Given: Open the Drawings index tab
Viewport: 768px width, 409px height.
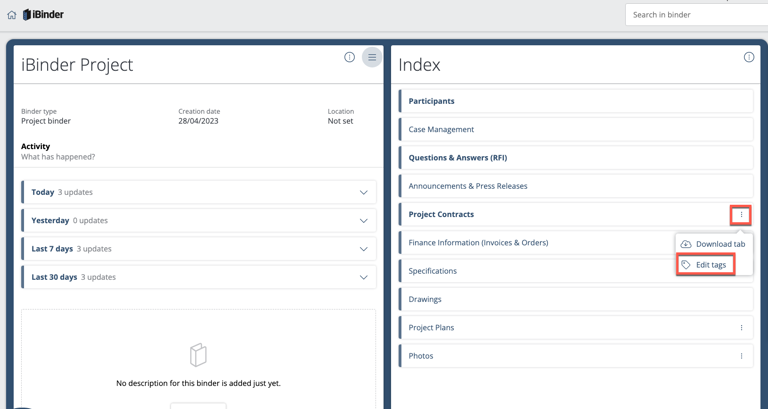Looking at the screenshot, I should tap(425, 299).
